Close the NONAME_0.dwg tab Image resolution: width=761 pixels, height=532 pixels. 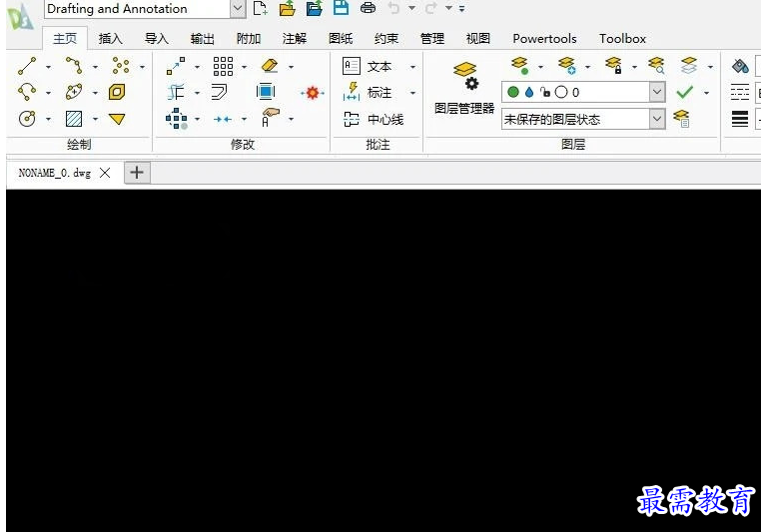(x=105, y=173)
